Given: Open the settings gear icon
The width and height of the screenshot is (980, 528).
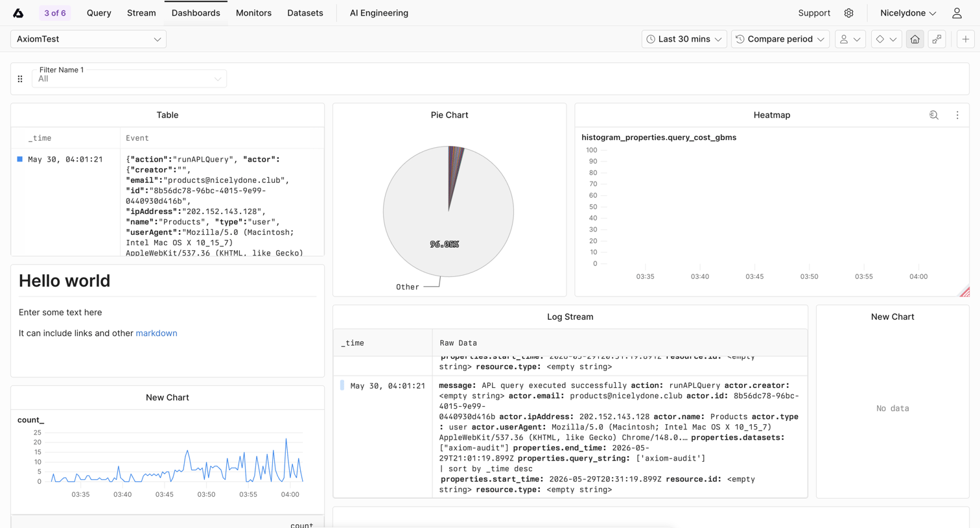Looking at the screenshot, I should [848, 13].
